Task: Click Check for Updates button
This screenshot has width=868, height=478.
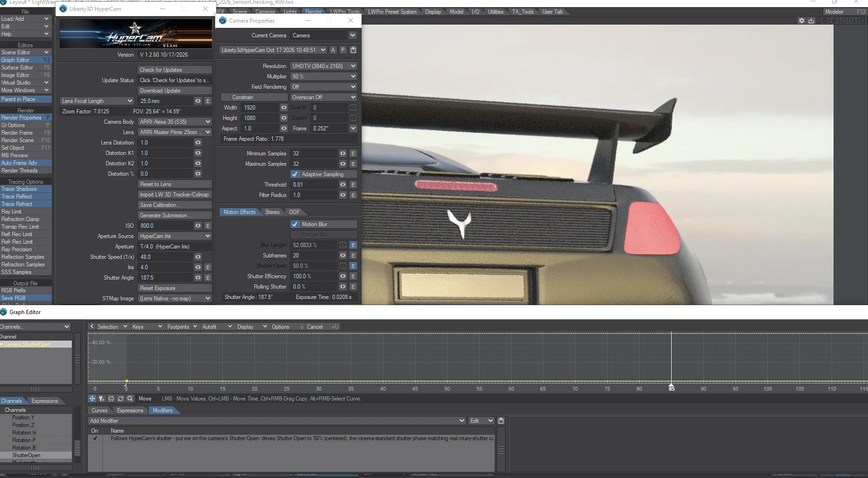Action: (175, 70)
